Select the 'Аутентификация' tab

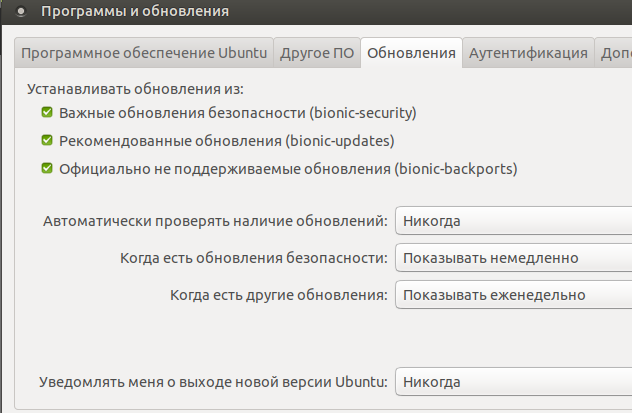pos(528,53)
